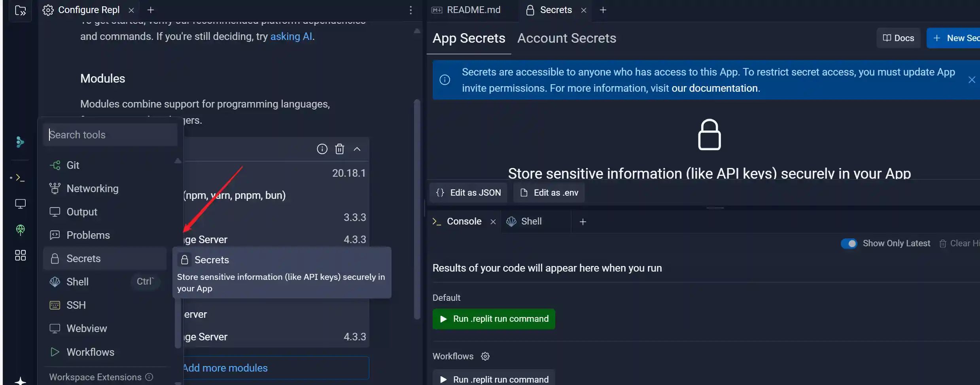The height and width of the screenshot is (385, 980).
Task: Click the Configure Repl pane vertical scrollbar
Action: 417,209
